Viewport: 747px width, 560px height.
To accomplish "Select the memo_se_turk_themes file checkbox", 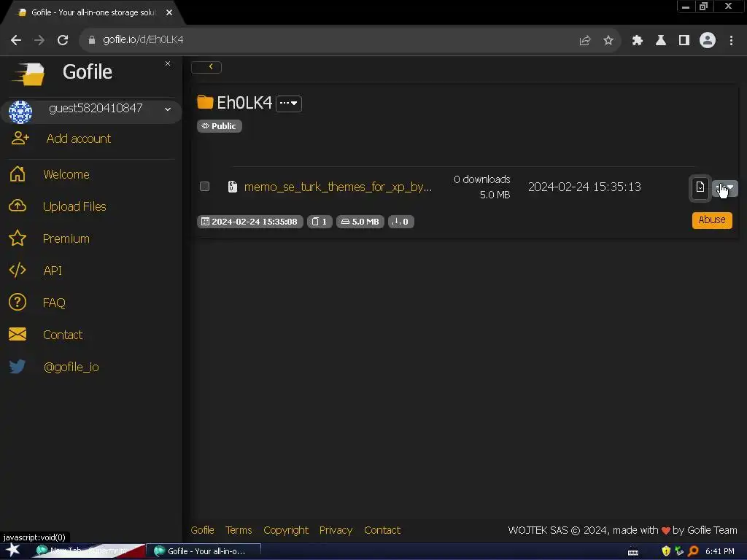I will [204, 186].
